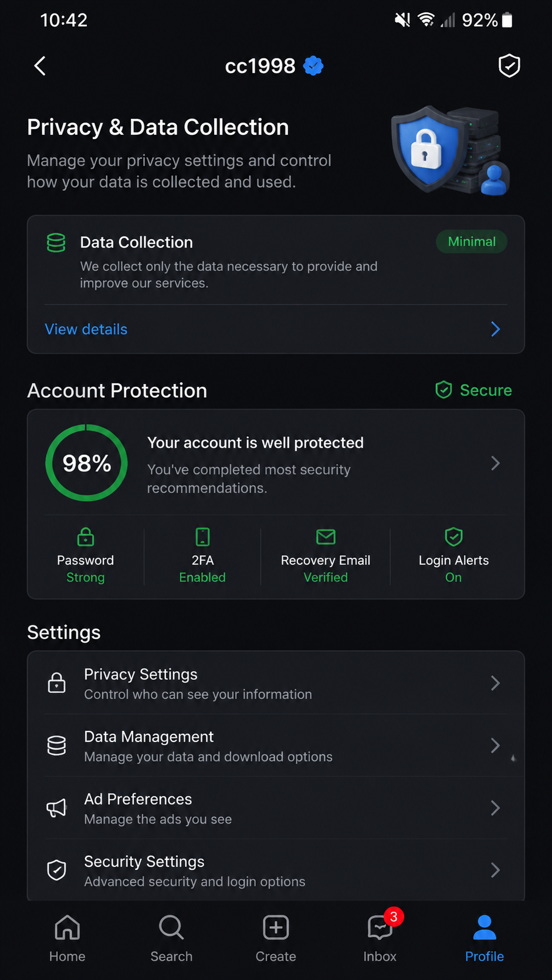Go to the Home tab

tap(67, 939)
